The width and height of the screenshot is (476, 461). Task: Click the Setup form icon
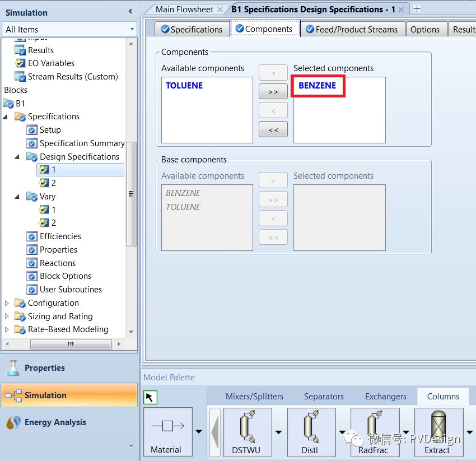coord(32,130)
